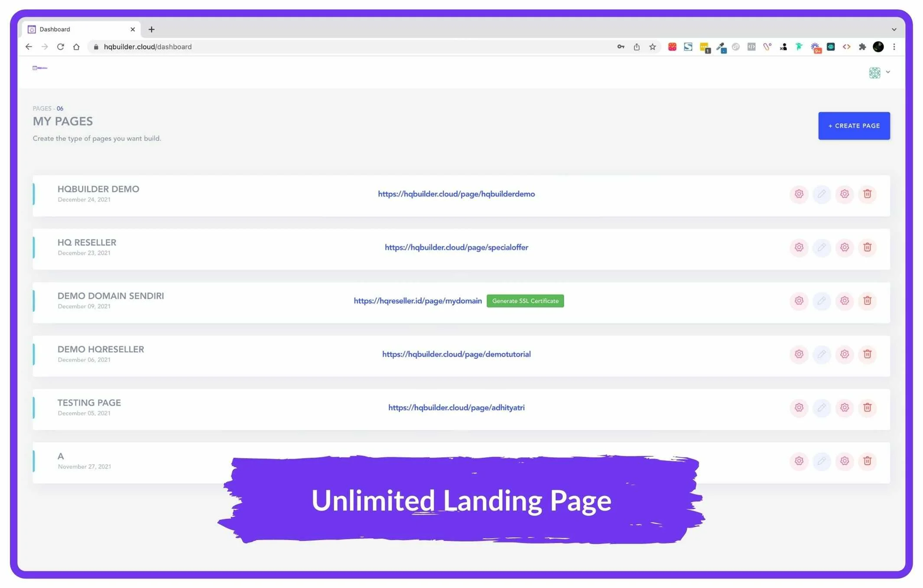923x588 pixels.
Task: Delete the HQBUILDER DEMO page
Action: (867, 194)
